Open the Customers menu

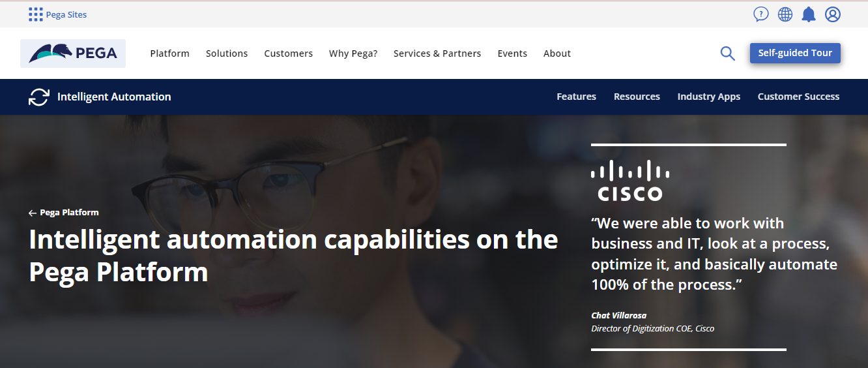pyautogui.click(x=288, y=54)
